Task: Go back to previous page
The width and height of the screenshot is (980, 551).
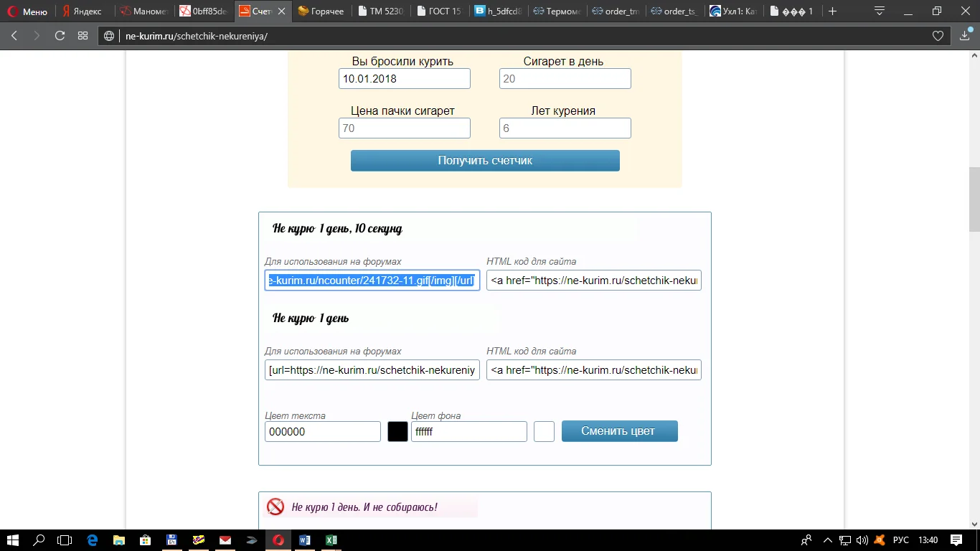Action: pos(14,36)
